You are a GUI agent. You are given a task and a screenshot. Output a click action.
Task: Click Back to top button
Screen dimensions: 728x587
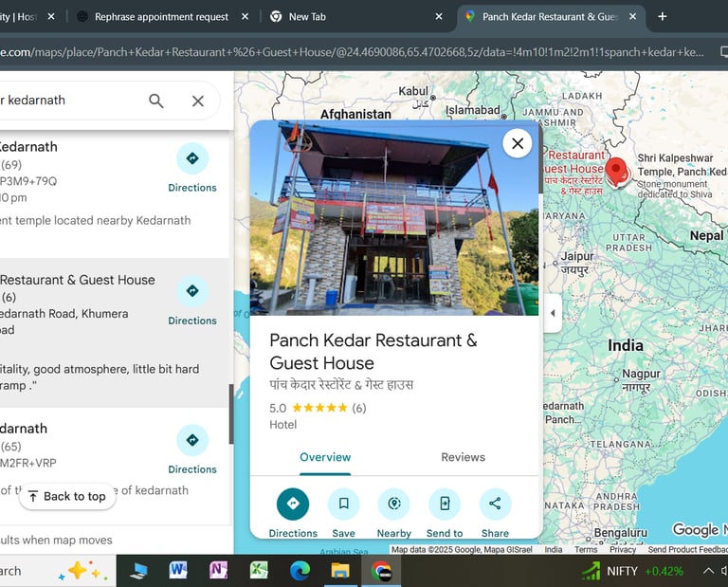coord(67,497)
